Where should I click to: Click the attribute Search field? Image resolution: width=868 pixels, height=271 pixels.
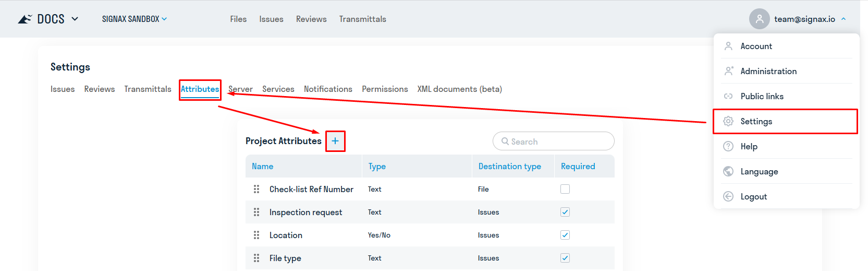click(554, 142)
